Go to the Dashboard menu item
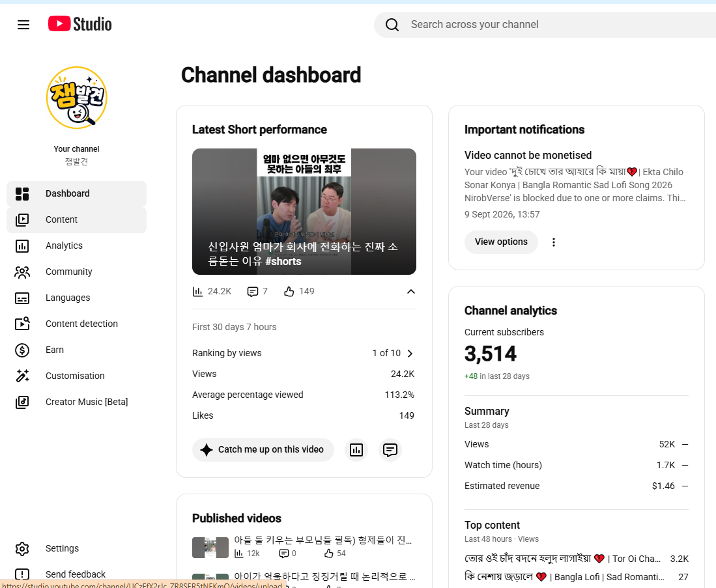The height and width of the screenshot is (588, 716). [77, 193]
